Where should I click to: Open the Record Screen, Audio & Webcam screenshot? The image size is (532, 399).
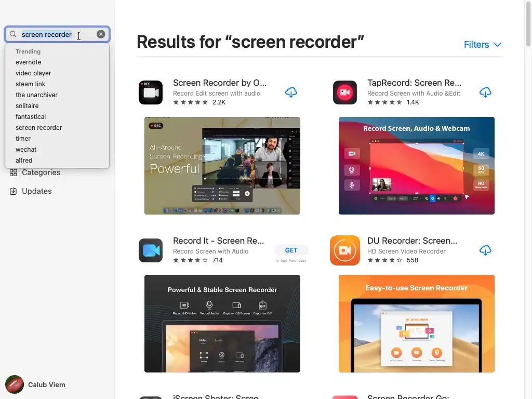(417, 166)
